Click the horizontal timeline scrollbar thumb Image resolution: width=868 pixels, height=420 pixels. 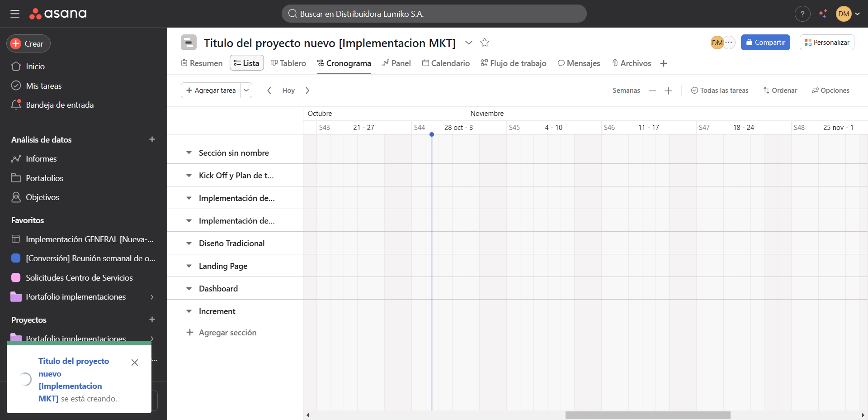[x=648, y=415]
